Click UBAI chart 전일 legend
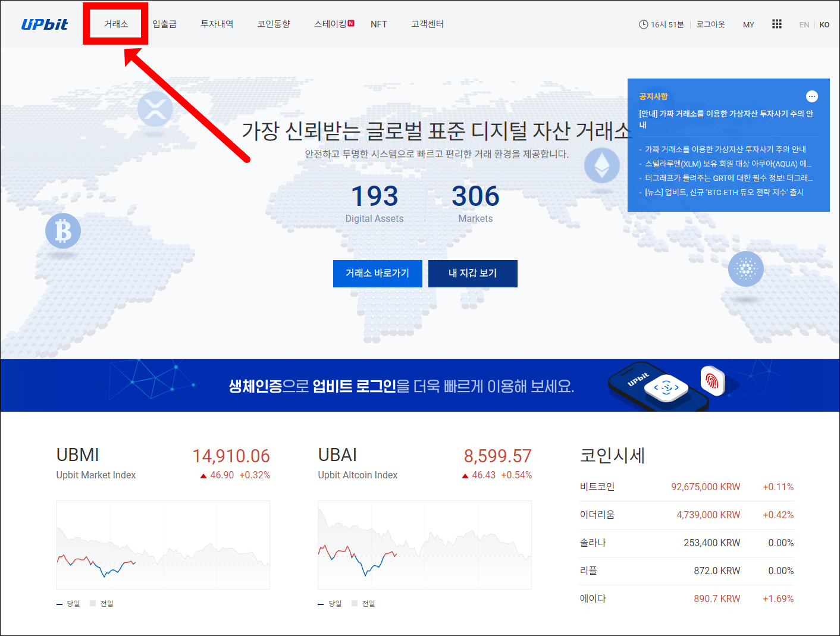This screenshot has width=840, height=636. pyautogui.click(x=363, y=604)
